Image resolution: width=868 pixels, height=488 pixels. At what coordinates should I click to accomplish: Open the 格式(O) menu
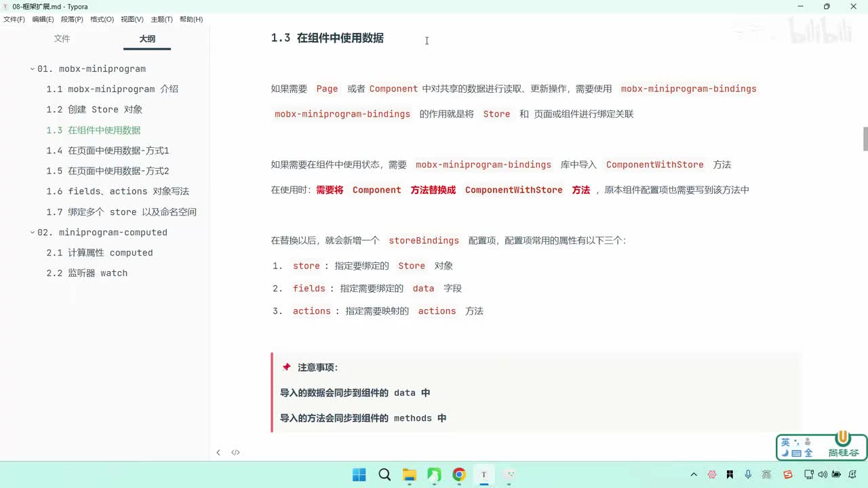[102, 19]
